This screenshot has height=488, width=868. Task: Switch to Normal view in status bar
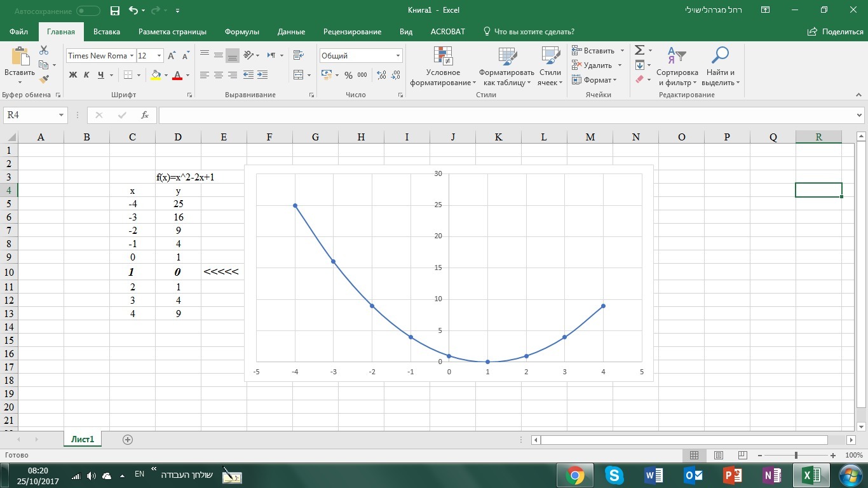pos(695,456)
